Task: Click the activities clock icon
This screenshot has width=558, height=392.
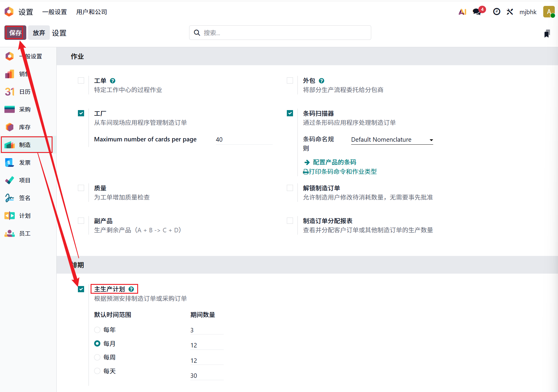Action: click(497, 12)
